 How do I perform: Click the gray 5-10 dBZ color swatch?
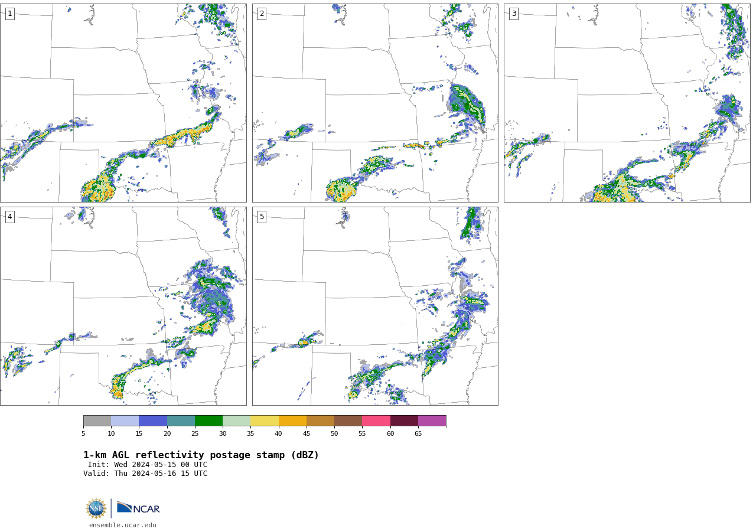(x=97, y=420)
